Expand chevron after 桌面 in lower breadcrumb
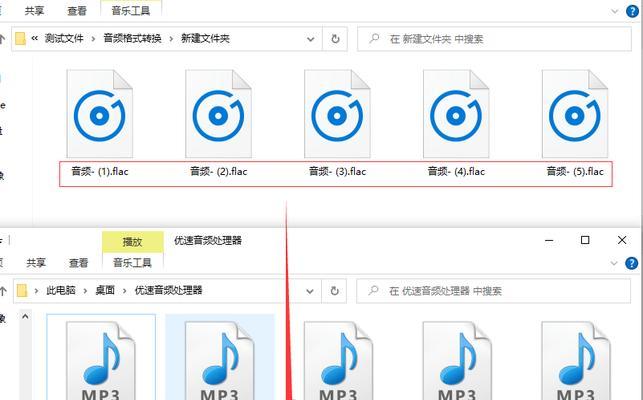The height and width of the screenshot is (400, 643). pos(124,291)
